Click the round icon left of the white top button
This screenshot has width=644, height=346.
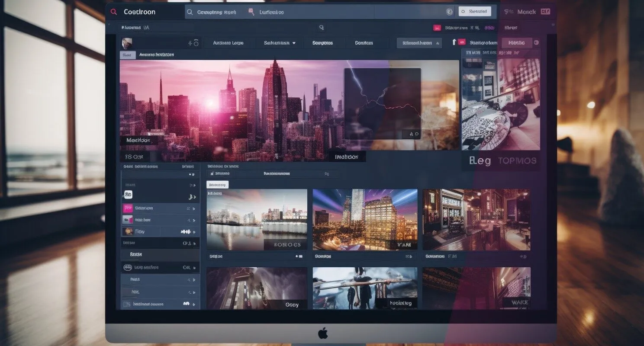449,12
